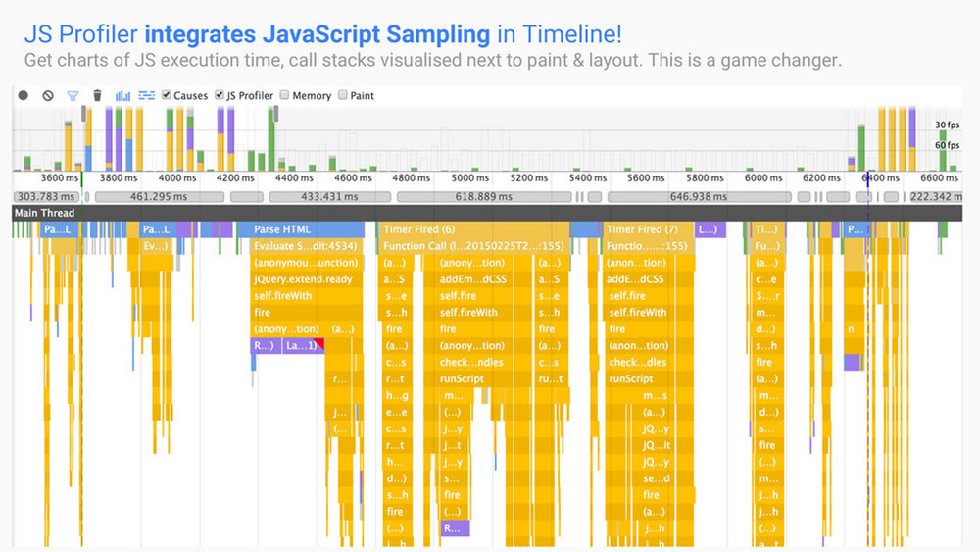Image resolution: width=980 pixels, height=552 pixels.
Task: Click the Clear recording icon
Action: point(48,95)
